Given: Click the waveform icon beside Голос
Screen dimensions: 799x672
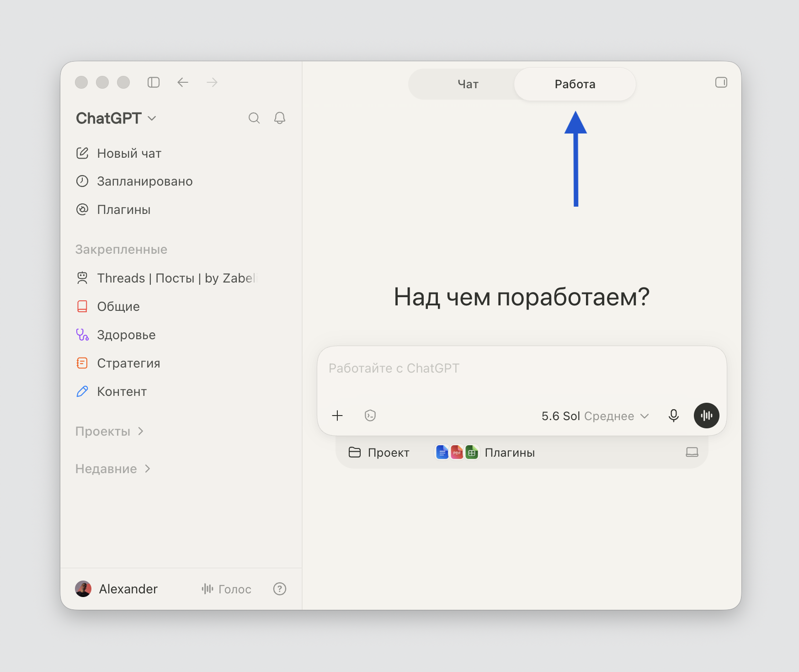Looking at the screenshot, I should point(208,589).
